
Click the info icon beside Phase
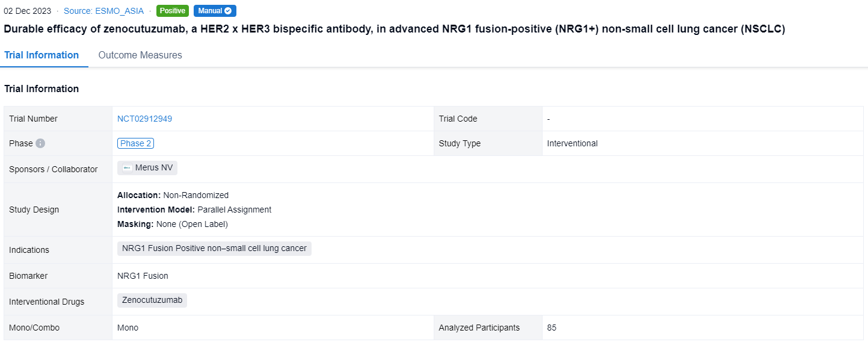click(x=40, y=143)
